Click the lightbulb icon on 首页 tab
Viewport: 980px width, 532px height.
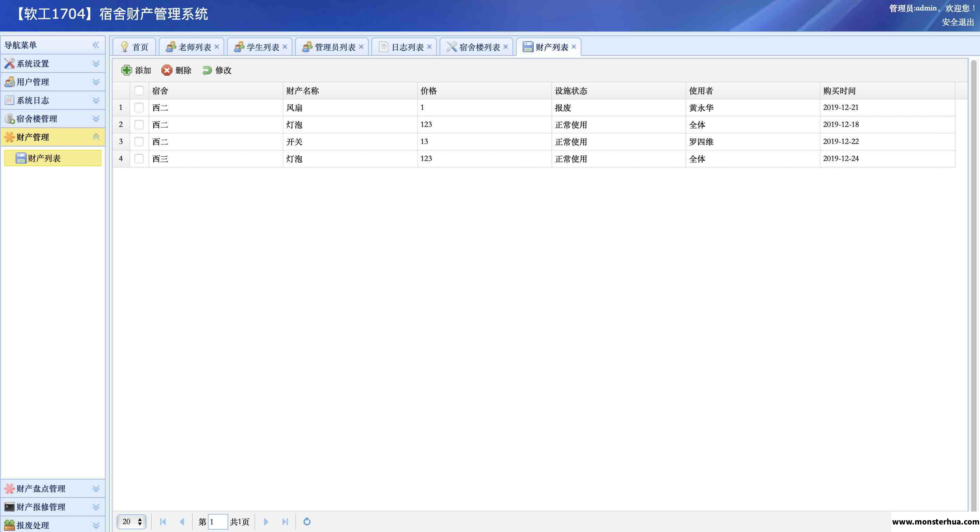click(124, 47)
